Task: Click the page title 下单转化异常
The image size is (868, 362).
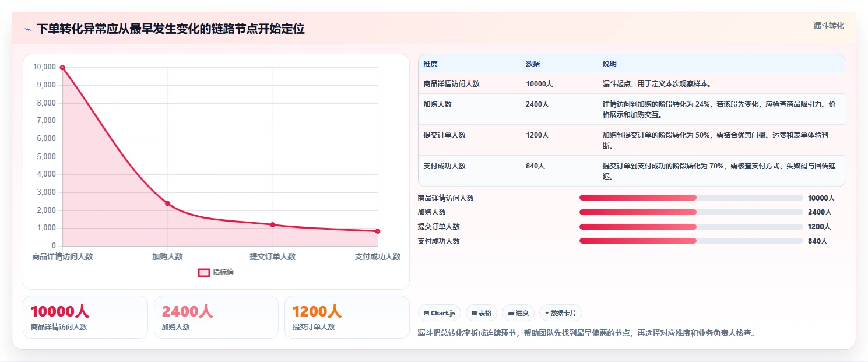Action: coord(170,29)
